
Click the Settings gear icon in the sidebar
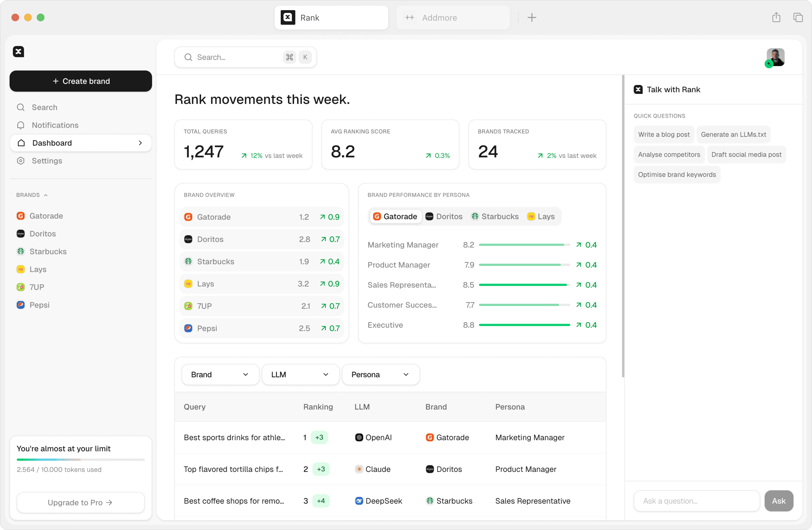click(21, 161)
